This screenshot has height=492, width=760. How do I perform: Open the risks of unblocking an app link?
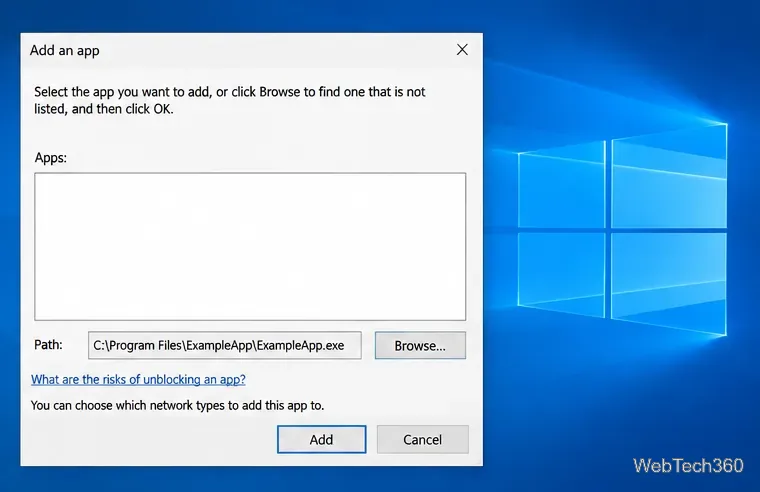(138, 379)
